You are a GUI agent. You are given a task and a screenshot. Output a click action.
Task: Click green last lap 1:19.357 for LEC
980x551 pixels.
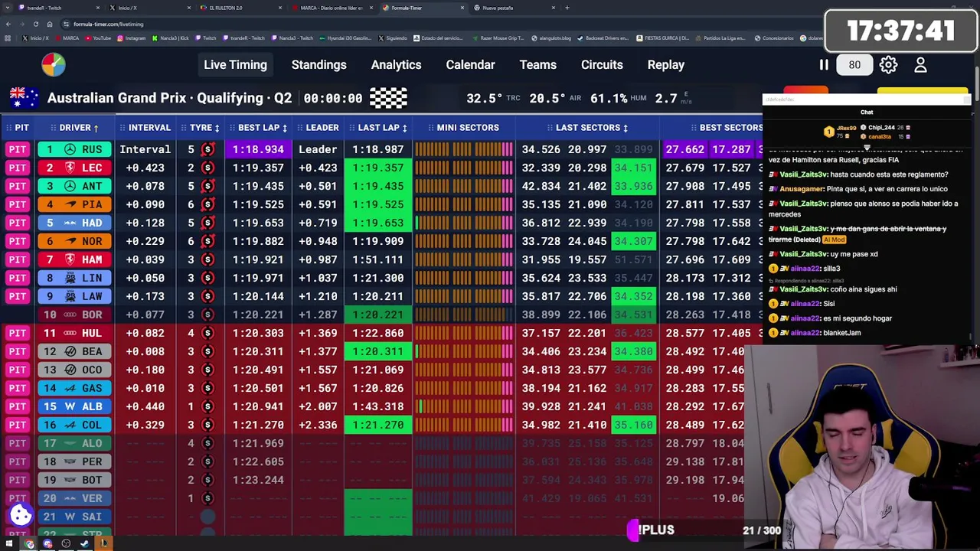click(x=378, y=168)
